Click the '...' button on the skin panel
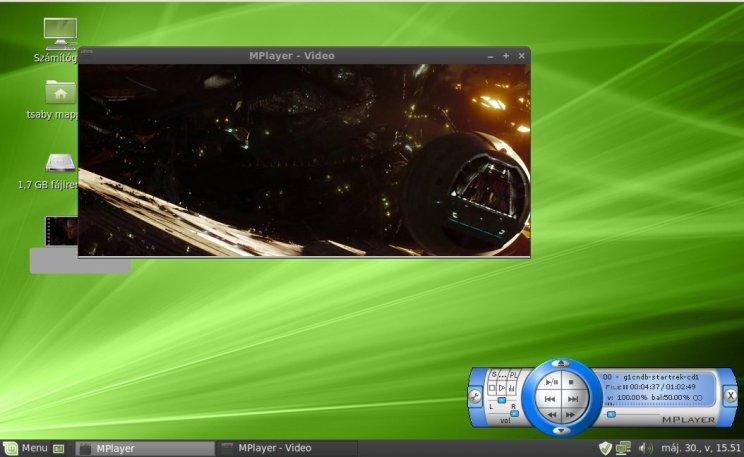The width and height of the screenshot is (744, 457). point(503,375)
